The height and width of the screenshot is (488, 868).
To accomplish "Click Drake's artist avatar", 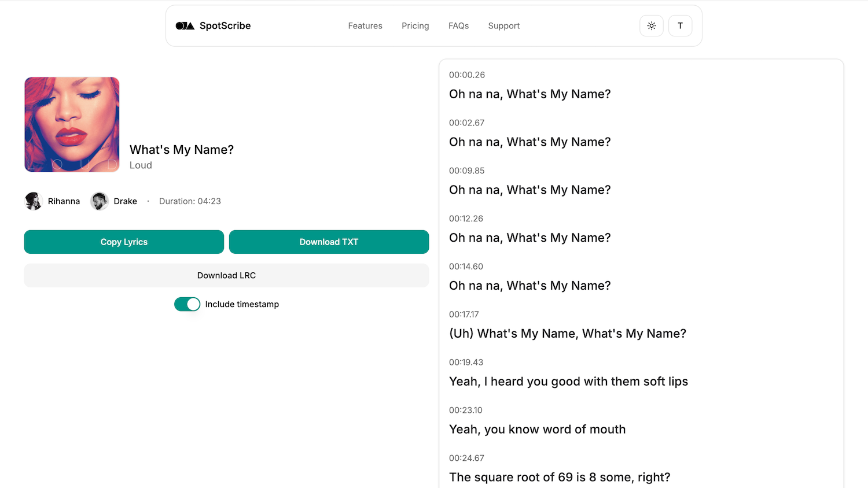I will pos(100,201).
